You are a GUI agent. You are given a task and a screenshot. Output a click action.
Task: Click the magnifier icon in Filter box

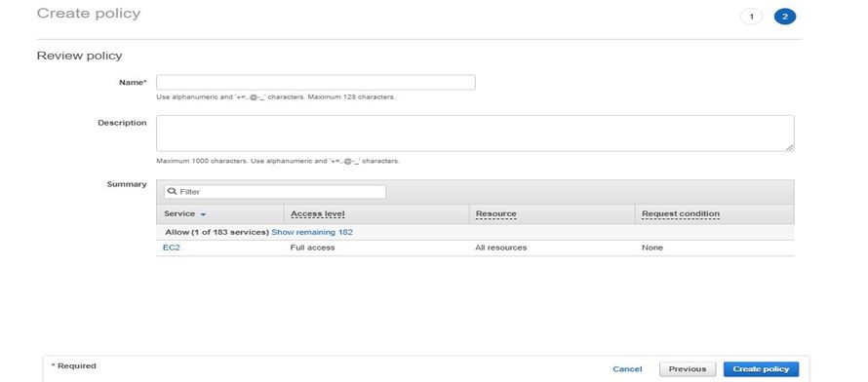173,191
